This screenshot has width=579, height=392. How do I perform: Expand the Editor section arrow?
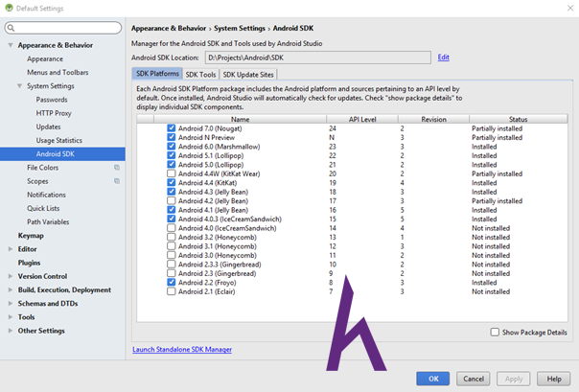coord(11,249)
